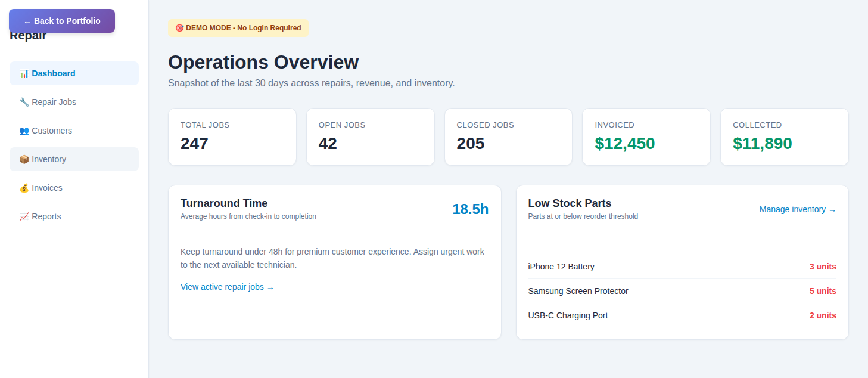Click the iPhone 12 Battery row
The image size is (868, 378).
click(x=682, y=267)
